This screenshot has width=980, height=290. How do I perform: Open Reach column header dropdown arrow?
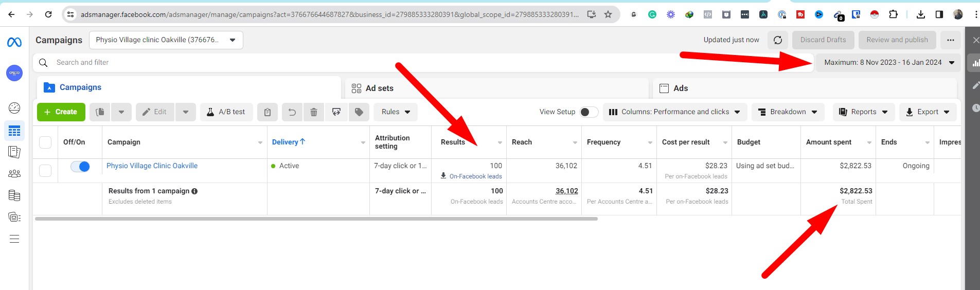575,143
